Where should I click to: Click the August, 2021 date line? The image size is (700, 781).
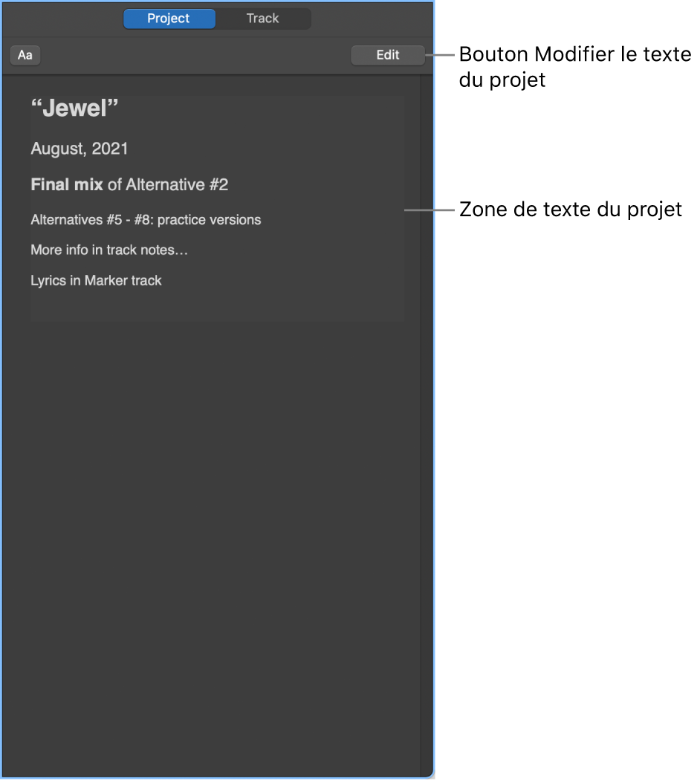point(80,149)
